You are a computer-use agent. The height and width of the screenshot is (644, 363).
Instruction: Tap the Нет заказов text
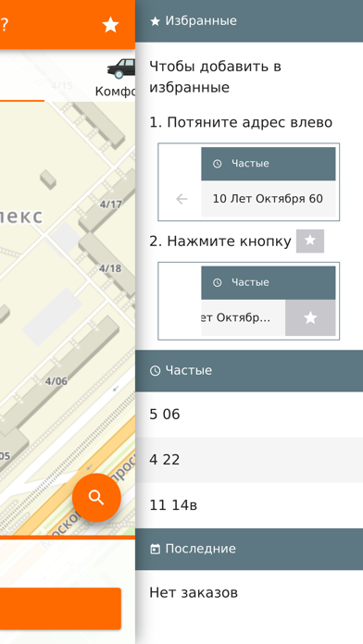click(x=194, y=593)
